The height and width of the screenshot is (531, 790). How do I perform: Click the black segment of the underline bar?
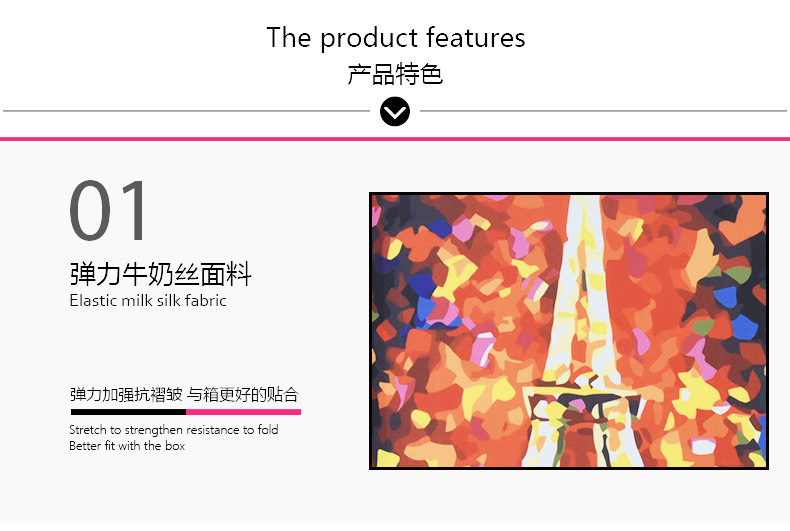click(128, 412)
